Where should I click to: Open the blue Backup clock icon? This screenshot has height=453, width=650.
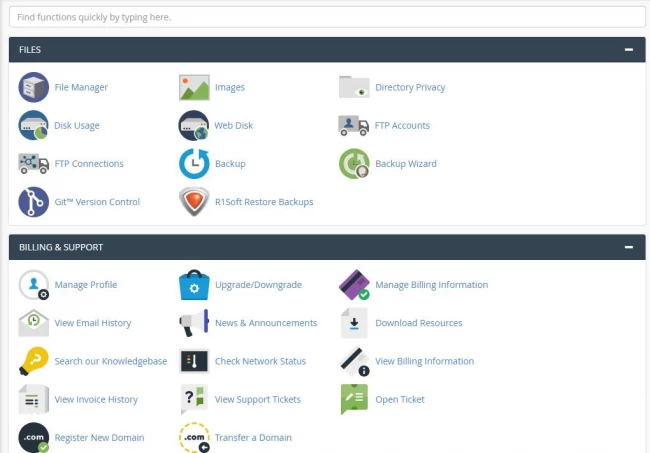[194, 163]
